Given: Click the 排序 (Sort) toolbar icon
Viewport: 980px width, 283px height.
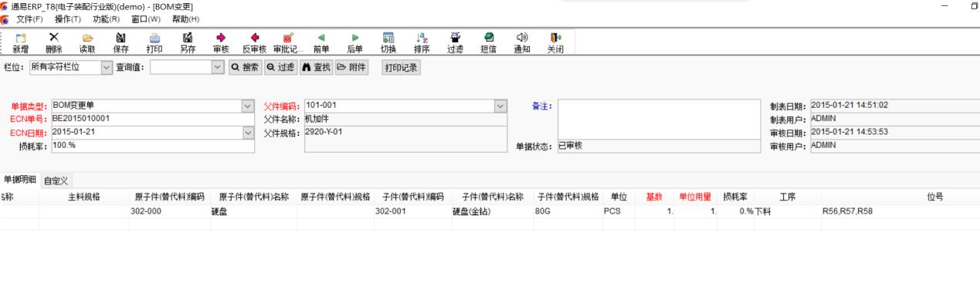Looking at the screenshot, I should tap(422, 42).
